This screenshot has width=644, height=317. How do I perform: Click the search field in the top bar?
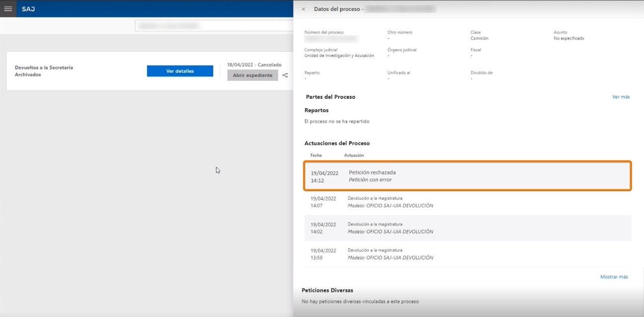click(214, 25)
